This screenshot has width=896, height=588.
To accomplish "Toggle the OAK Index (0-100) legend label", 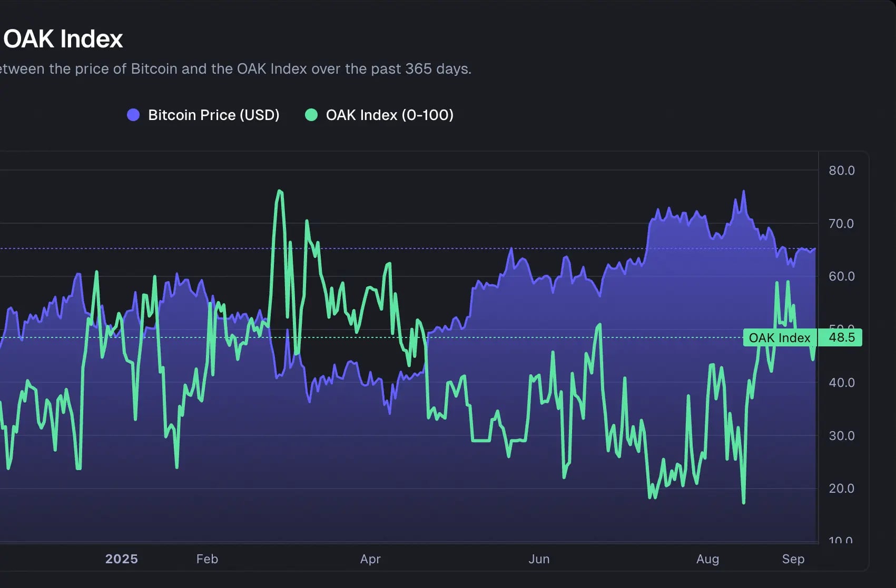I will pyautogui.click(x=389, y=115).
